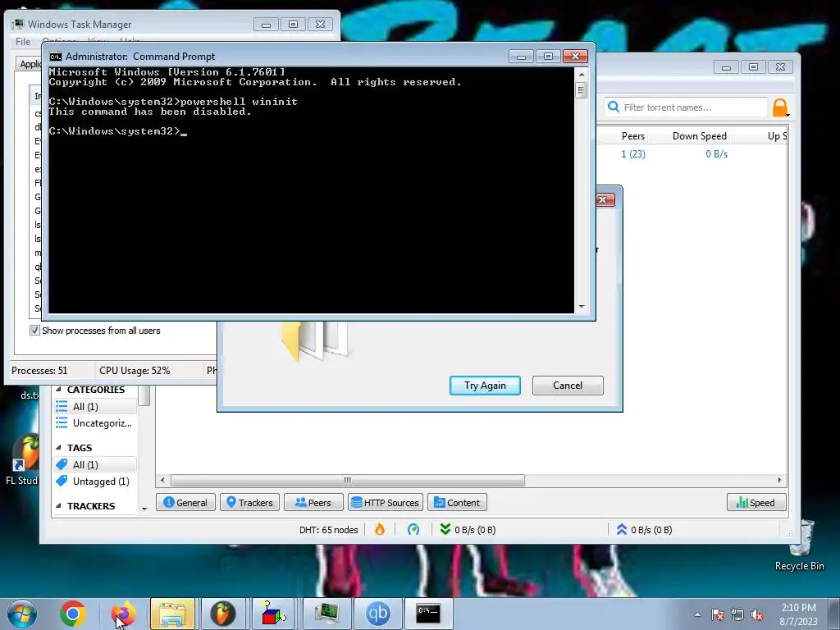
Task: Click Processes: 51 in status bar
Action: [x=39, y=371]
